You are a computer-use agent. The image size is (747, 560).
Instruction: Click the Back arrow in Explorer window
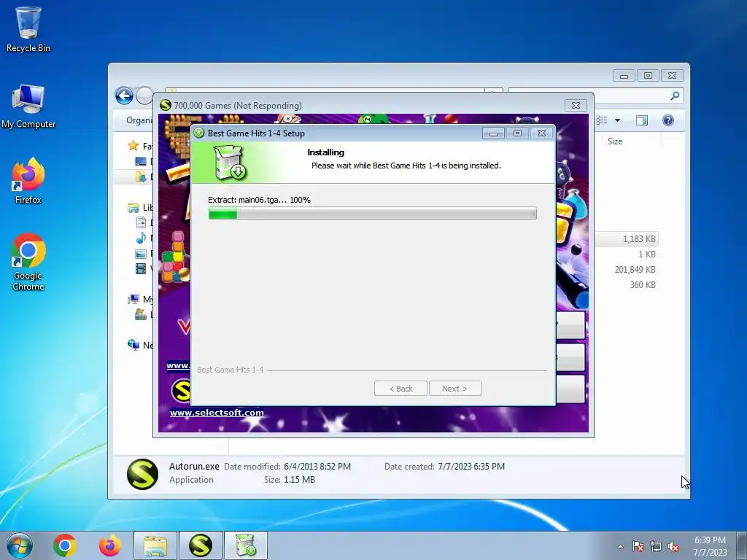pos(124,96)
